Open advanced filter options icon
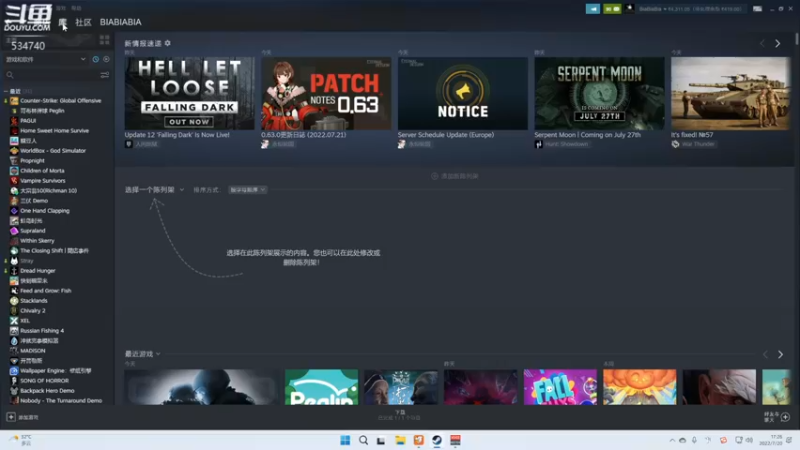 click(x=105, y=75)
